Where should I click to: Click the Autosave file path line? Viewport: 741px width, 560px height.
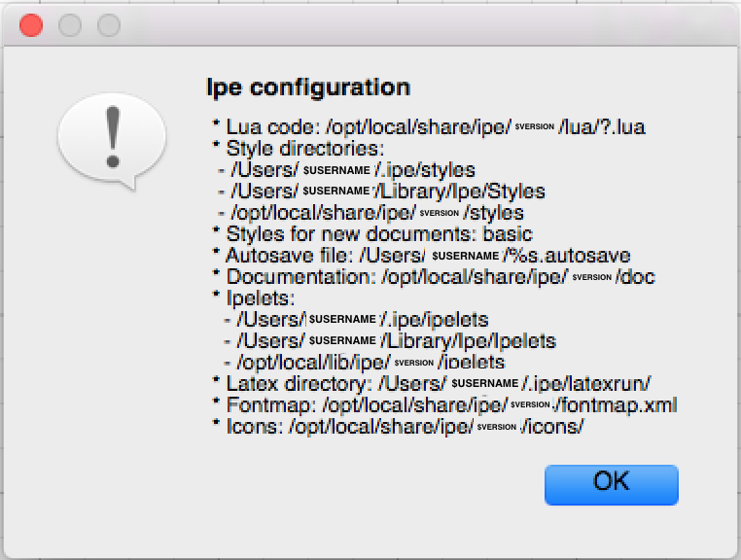[x=430, y=256]
